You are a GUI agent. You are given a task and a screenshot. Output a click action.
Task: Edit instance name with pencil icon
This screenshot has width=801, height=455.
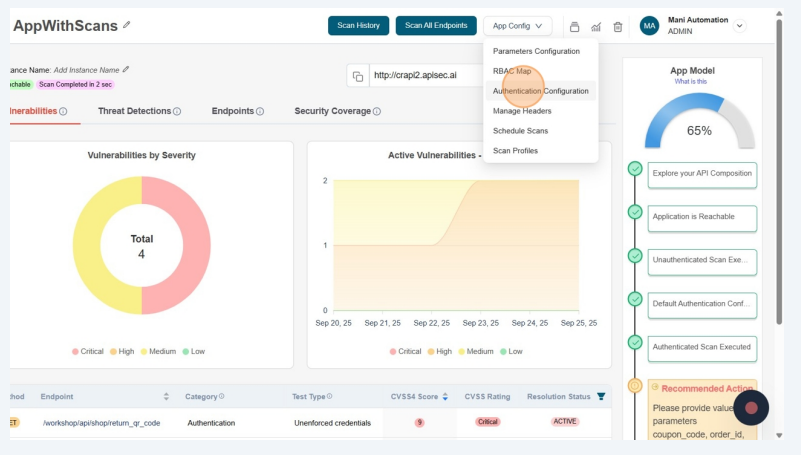point(126,70)
